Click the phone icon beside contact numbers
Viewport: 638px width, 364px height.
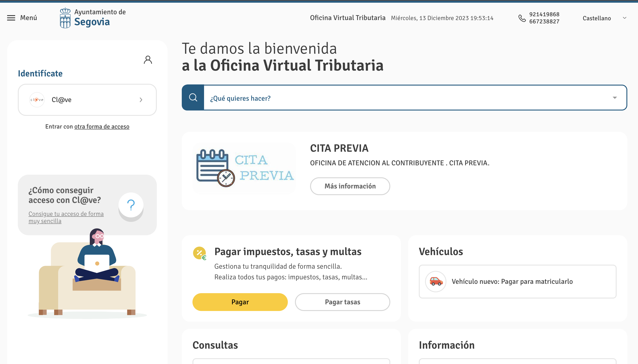(x=522, y=18)
